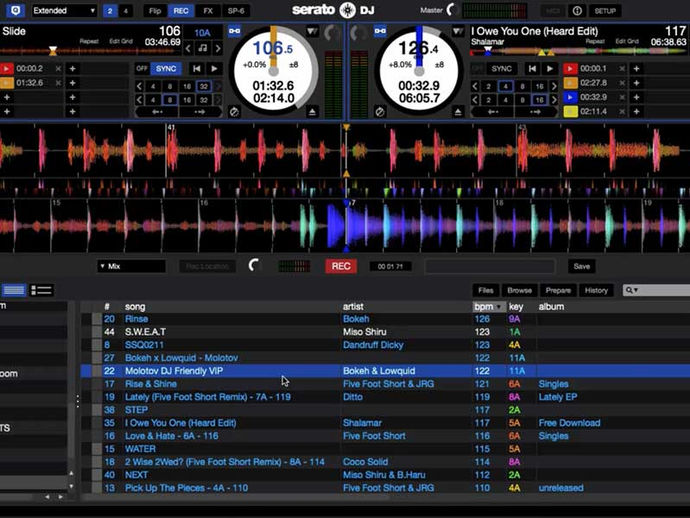Click the red 00:00.2 cue point on left deck
Viewport: 690px width, 518px height.
(7, 69)
